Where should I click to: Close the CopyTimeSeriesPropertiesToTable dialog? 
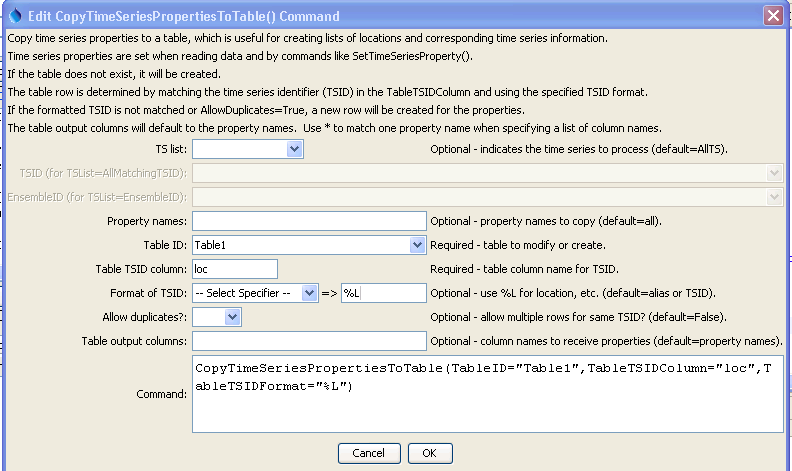point(773,16)
